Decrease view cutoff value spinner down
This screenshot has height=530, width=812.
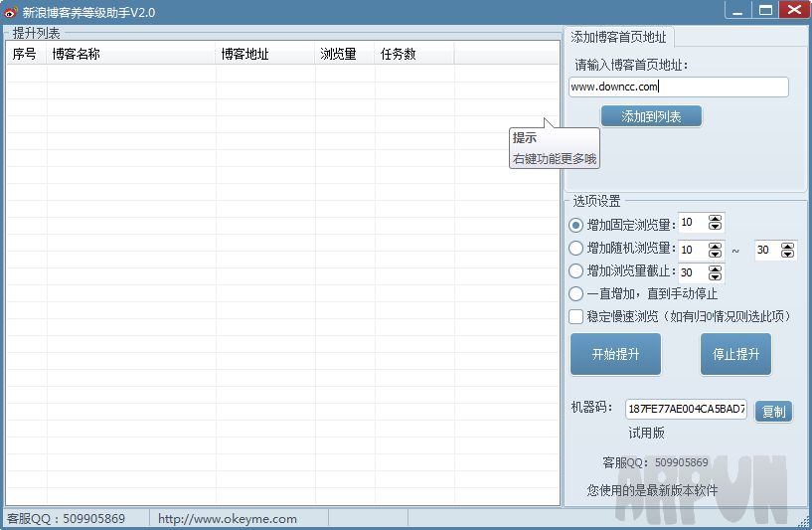click(716, 276)
